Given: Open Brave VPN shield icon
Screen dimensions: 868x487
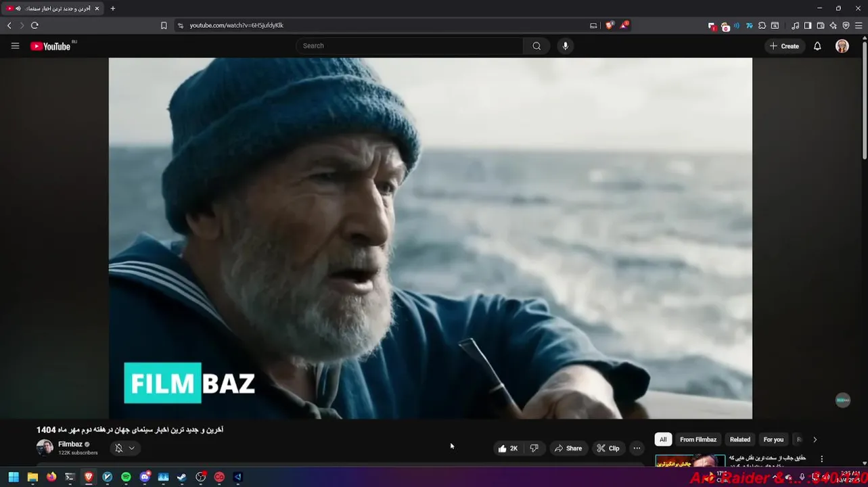Looking at the screenshot, I should point(846,26).
